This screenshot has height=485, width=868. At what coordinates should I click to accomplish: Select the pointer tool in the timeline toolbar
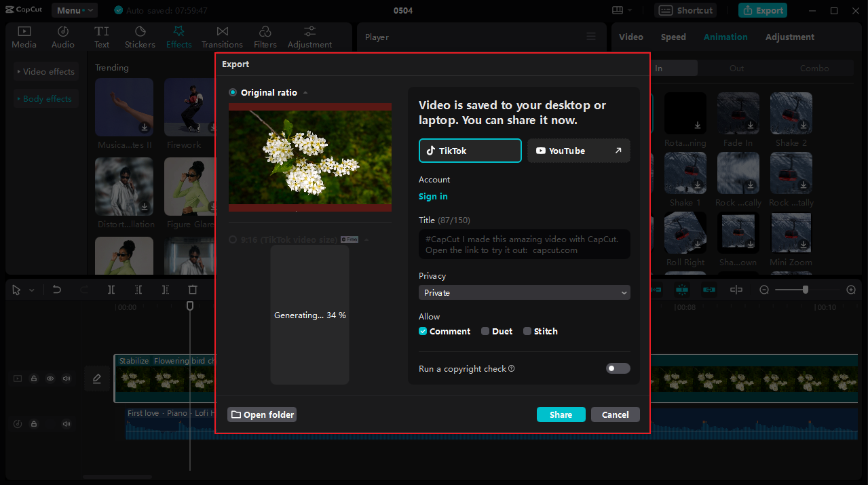click(x=17, y=290)
